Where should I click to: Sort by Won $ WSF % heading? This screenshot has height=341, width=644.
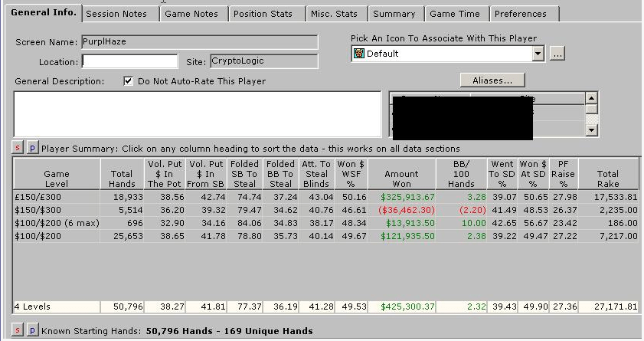(x=351, y=174)
